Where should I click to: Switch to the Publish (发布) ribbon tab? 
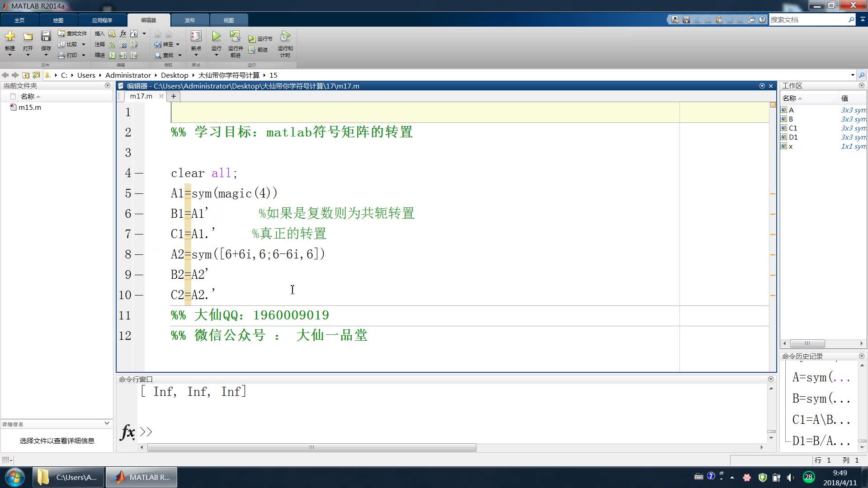pyautogui.click(x=190, y=20)
